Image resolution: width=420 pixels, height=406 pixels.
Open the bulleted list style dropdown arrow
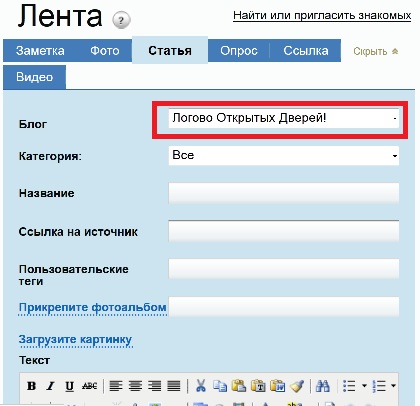point(364,386)
